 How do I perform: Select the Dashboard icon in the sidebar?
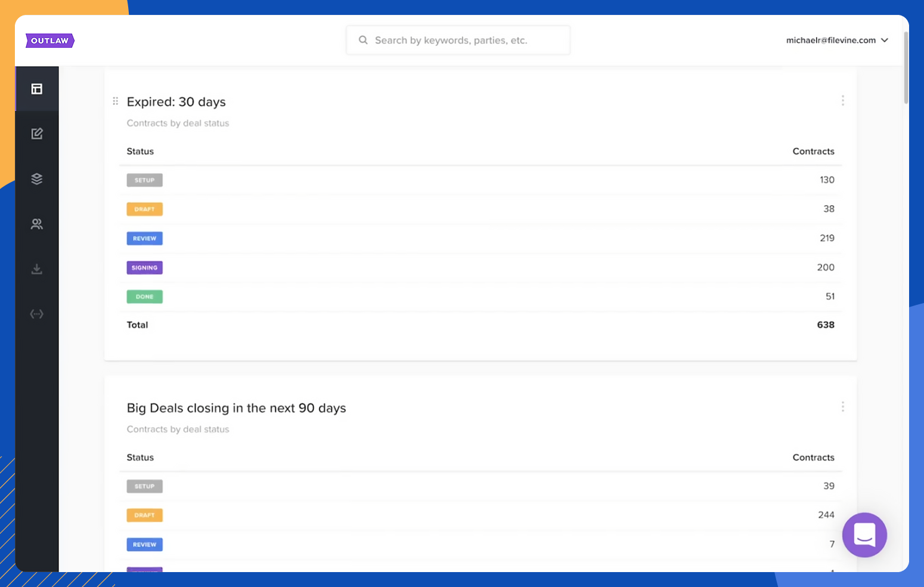click(x=36, y=88)
